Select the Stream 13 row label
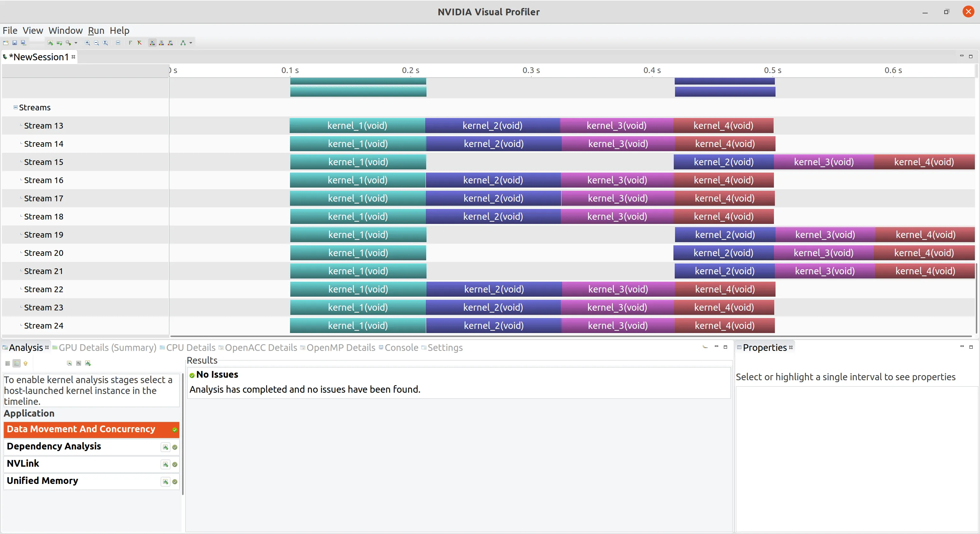Screen dimensions: 980x534 coord(43,126)
